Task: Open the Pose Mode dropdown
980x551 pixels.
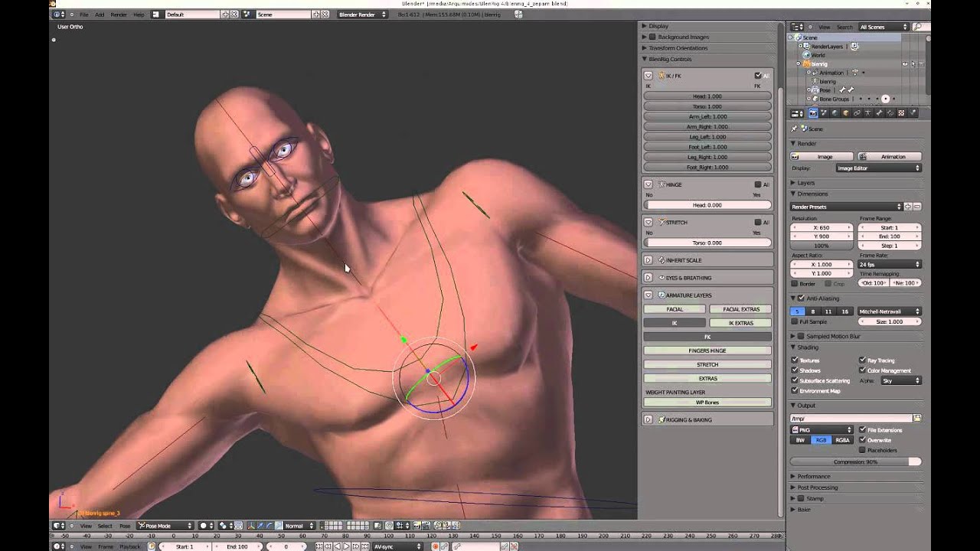Action: (x=165, y=526)
